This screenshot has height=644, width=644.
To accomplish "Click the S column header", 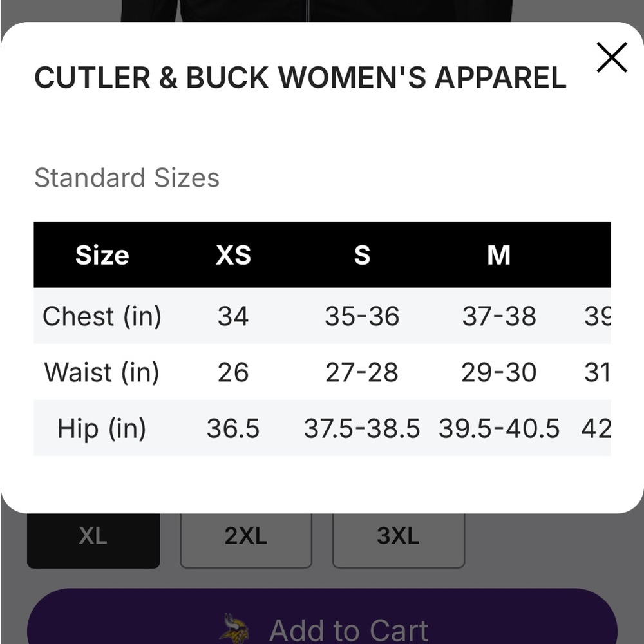I will pyautogui.click(x=363, y=255).
